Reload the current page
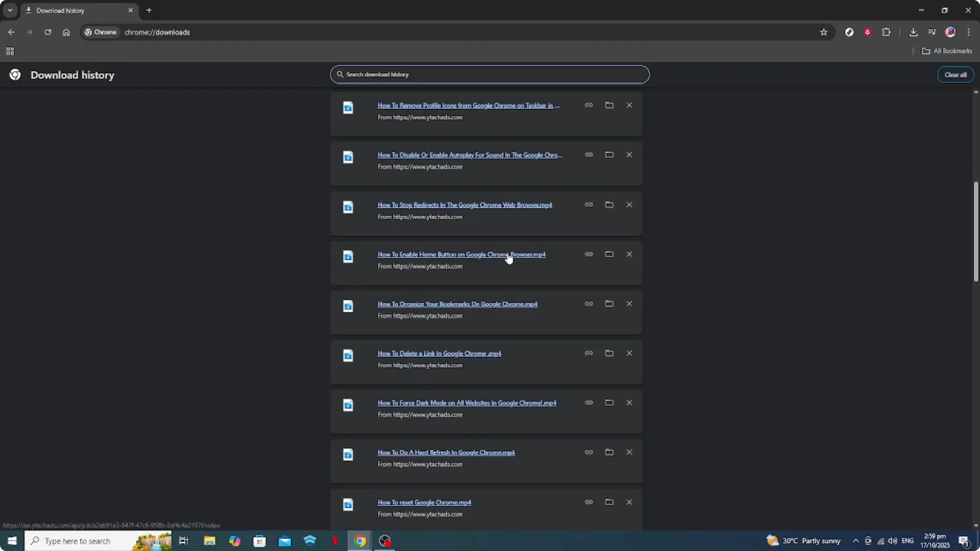Viewport: 980px width, 551px height. coord(48,32)
